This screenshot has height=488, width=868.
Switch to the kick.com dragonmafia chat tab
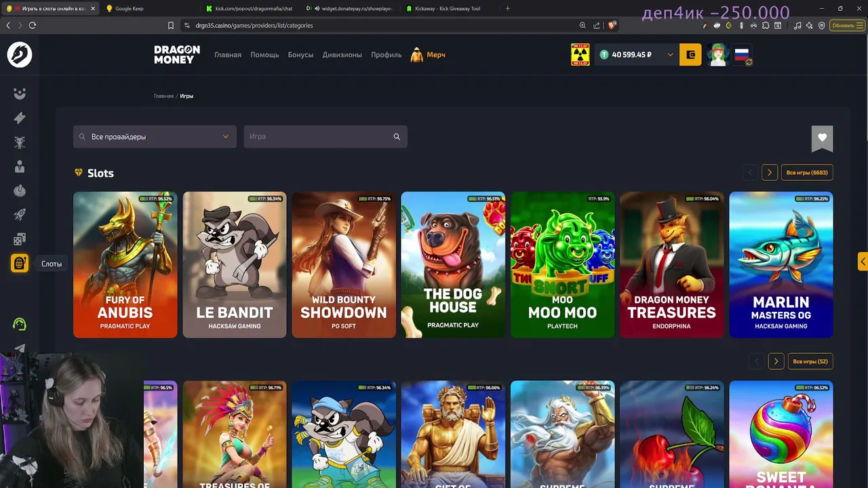[x=248, y=9]
